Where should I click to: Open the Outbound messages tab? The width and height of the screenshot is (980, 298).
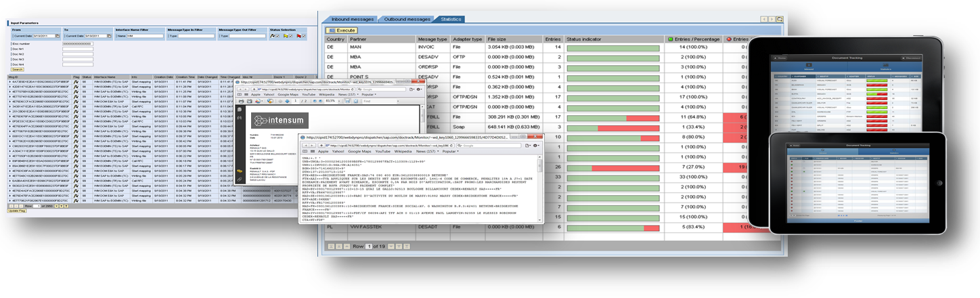pos(407,19)
